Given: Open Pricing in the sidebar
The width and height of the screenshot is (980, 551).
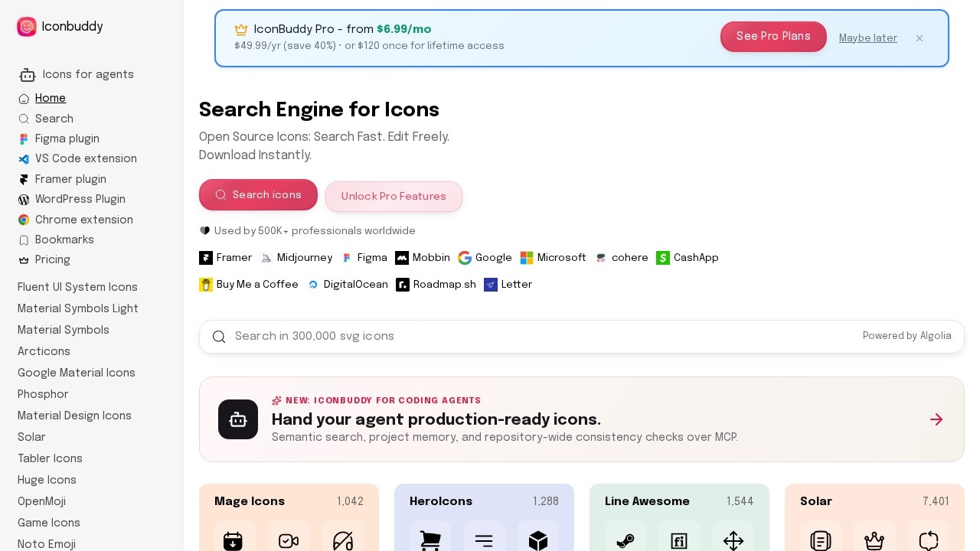Looking at the screenshot, I should click(x=53, y=259).
